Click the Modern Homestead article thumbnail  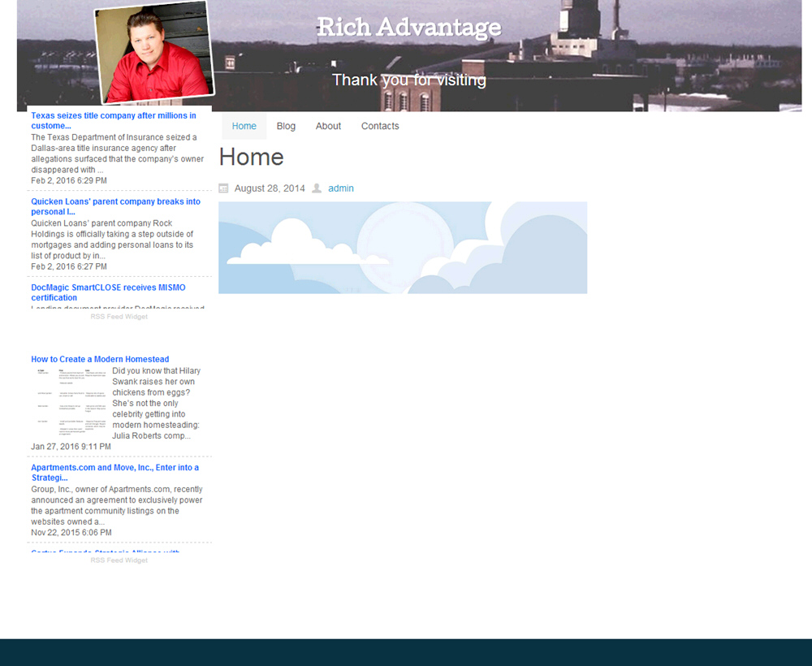[71, 402]
